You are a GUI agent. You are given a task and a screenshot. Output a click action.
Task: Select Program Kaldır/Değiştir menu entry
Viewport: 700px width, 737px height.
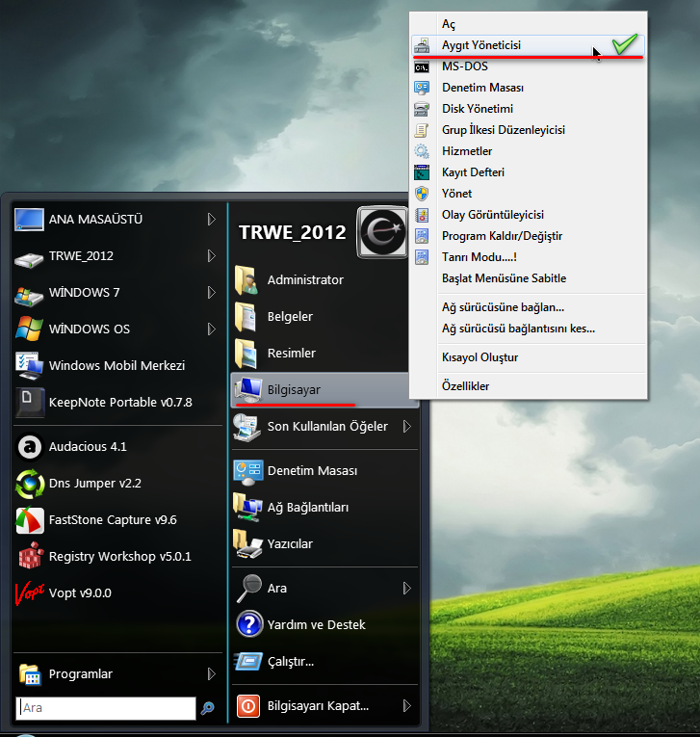529,236
